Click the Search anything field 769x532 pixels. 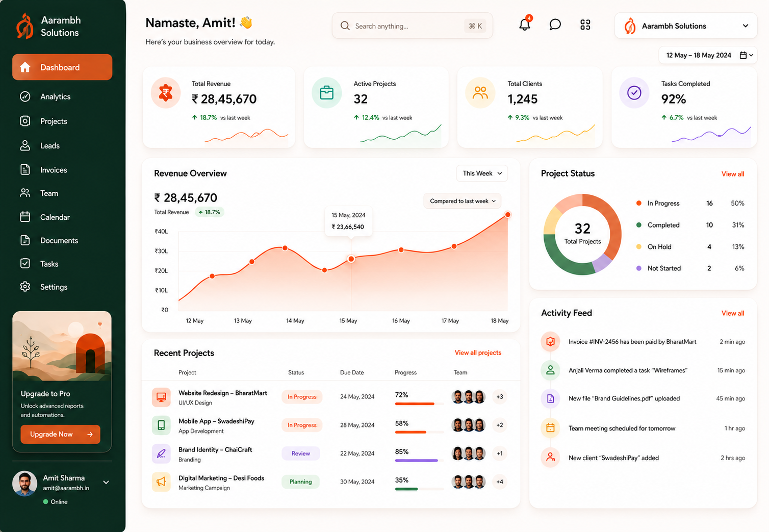pos(412,26)
